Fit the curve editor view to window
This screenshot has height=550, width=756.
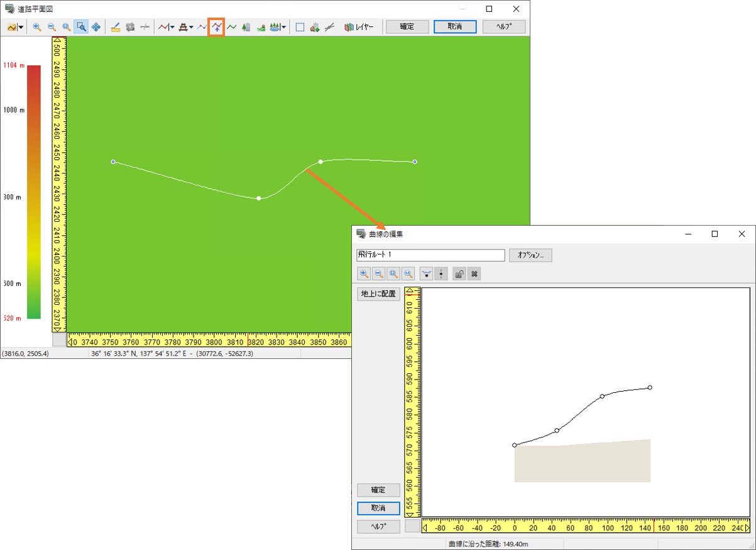point(393,274)
